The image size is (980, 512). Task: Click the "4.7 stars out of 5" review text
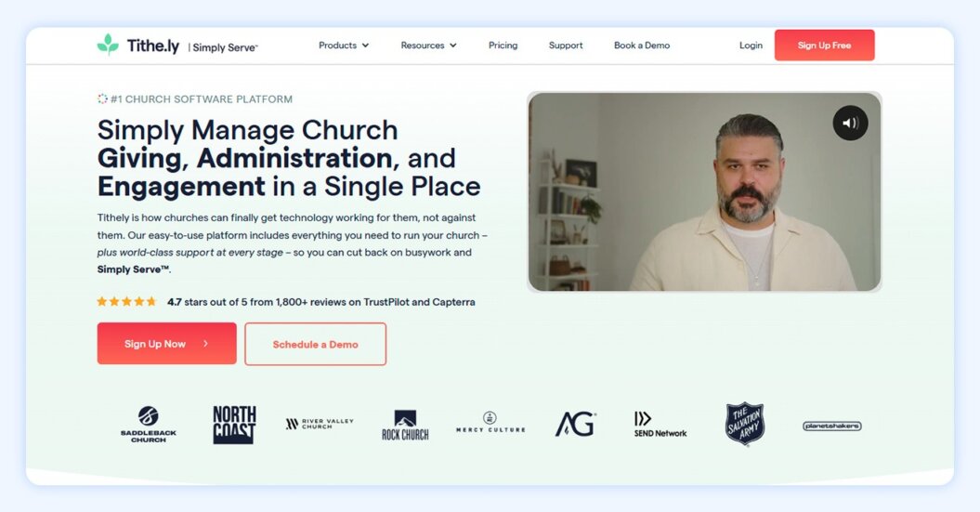coord(321,302)
